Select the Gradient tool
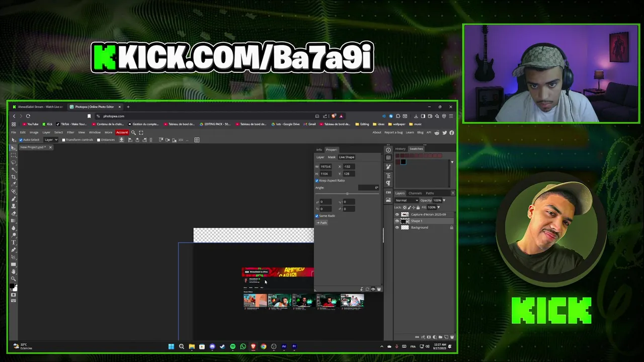The image size is (644, 362). (x=14, y=221)
